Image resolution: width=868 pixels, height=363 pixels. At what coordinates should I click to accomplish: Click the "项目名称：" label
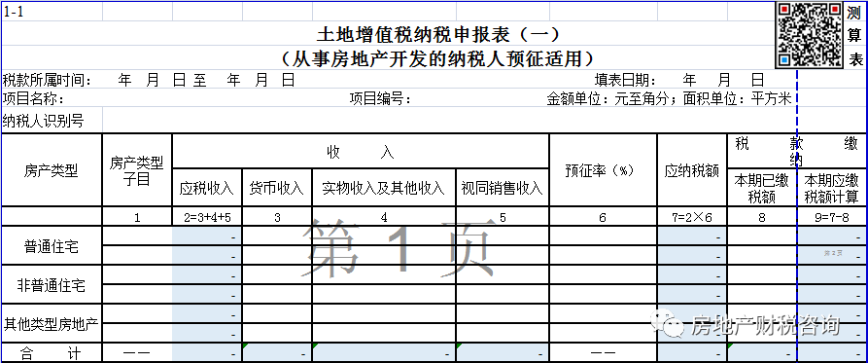34,99
